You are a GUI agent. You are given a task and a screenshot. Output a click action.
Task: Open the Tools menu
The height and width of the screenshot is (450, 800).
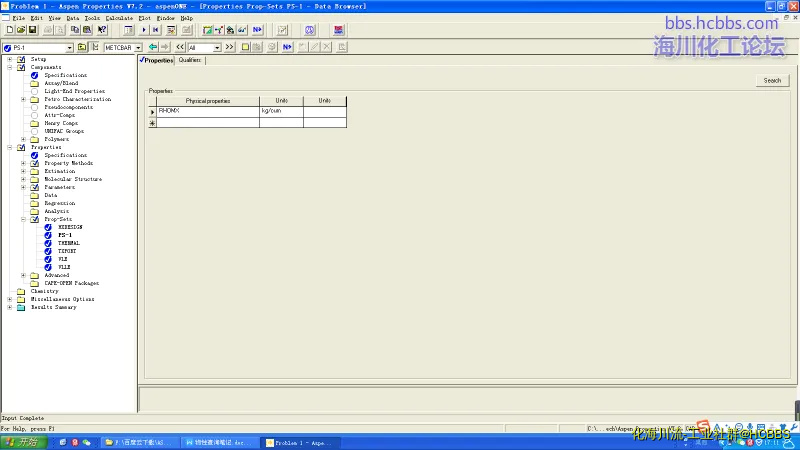(x=92, y=18)
